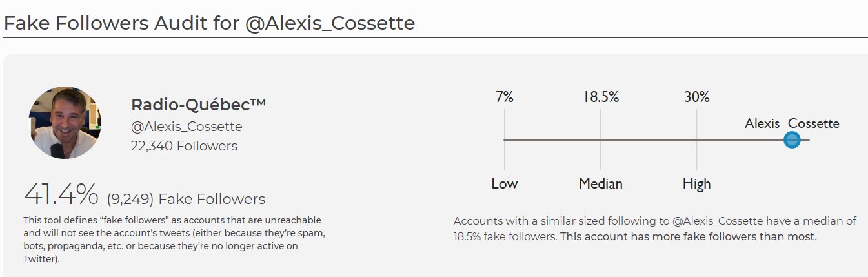
Task: Click the 41.4% fake followers figure
Action: (61, 193)
